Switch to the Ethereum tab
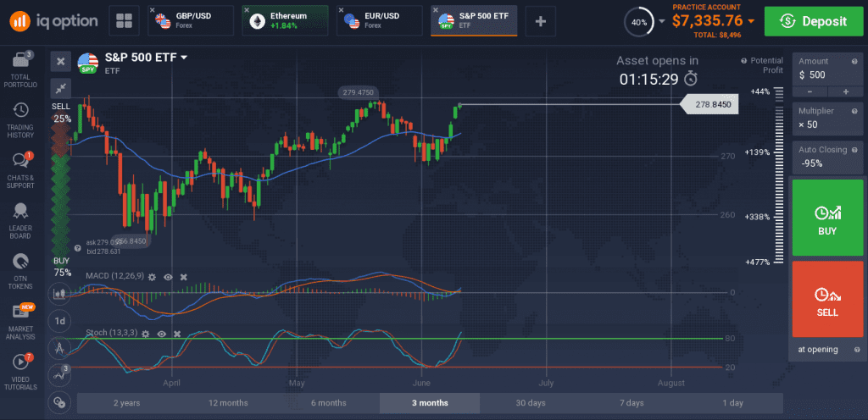The image size is (868, 420). (285, 21)
